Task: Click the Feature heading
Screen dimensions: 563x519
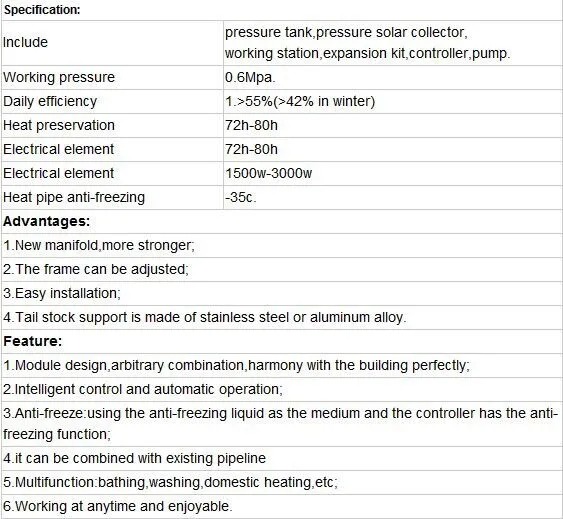Action: pyautogui.click(x=33, y=341)
